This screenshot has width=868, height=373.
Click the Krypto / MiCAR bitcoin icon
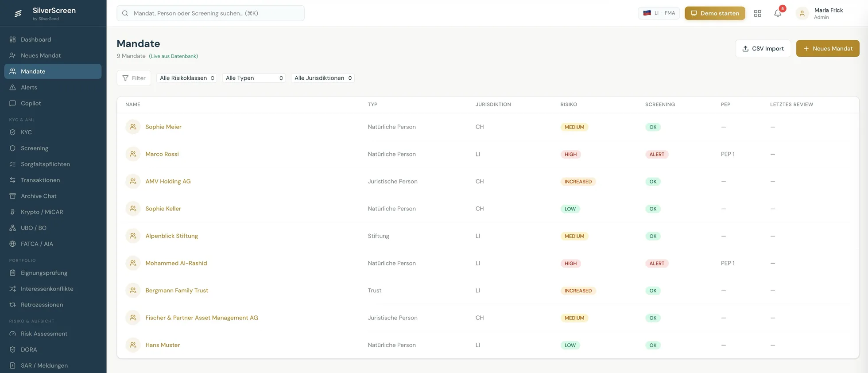12,212
